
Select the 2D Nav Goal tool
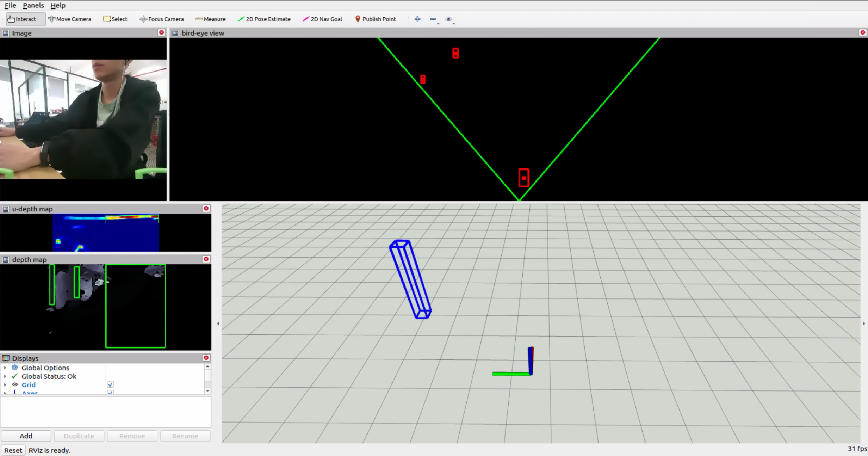click(322, 19)
